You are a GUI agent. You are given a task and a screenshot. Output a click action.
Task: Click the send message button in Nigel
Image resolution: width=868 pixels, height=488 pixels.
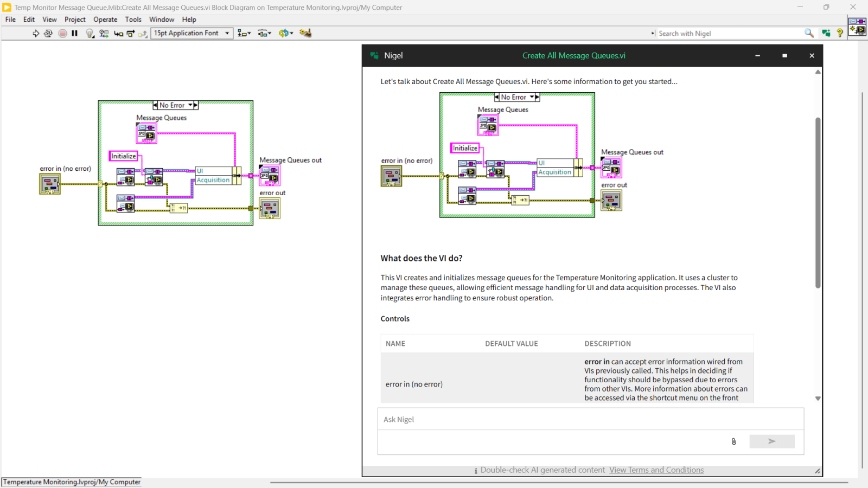click(x=771, y=441)
